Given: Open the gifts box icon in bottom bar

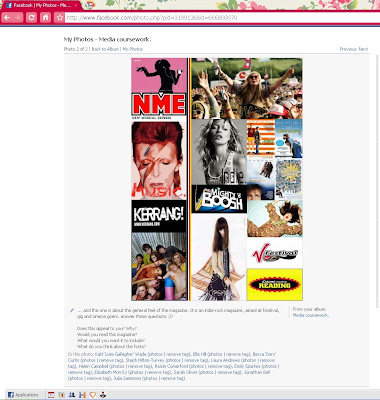Looking at the screenshot, I should (x=61, y=395).
